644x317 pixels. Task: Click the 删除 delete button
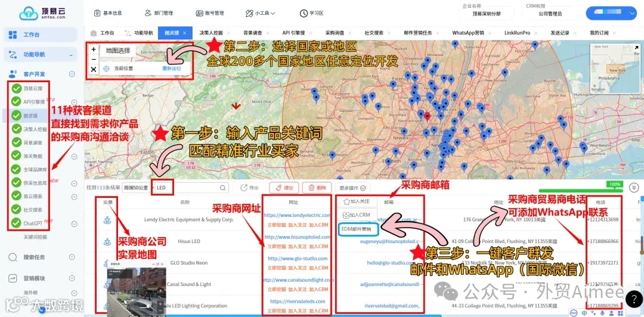tap(317, 188)
